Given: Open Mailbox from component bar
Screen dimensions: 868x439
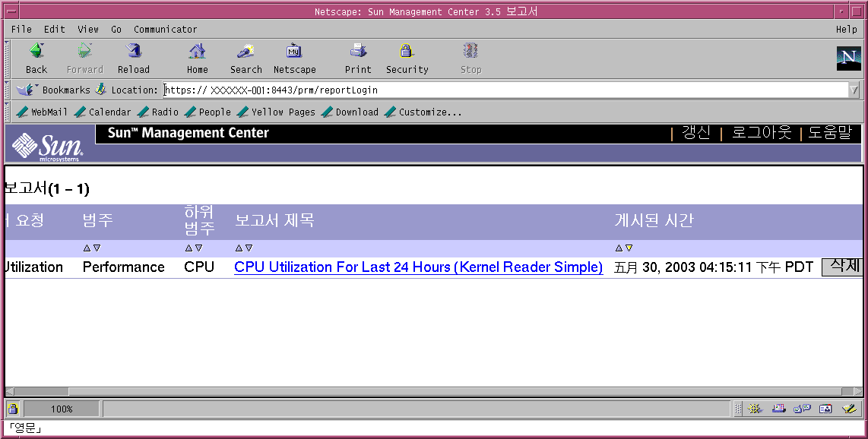Looking at the screenshot, I should click(779, 409).
